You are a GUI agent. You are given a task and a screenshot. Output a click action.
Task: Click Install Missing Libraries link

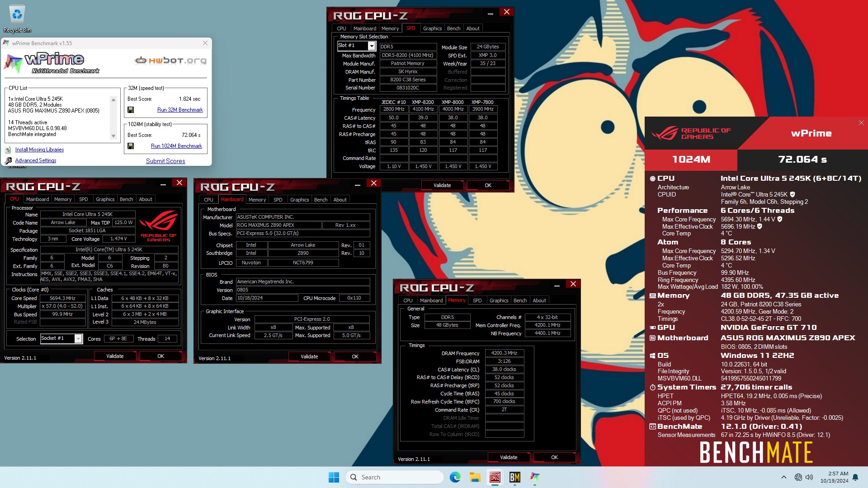click(39, 150)
